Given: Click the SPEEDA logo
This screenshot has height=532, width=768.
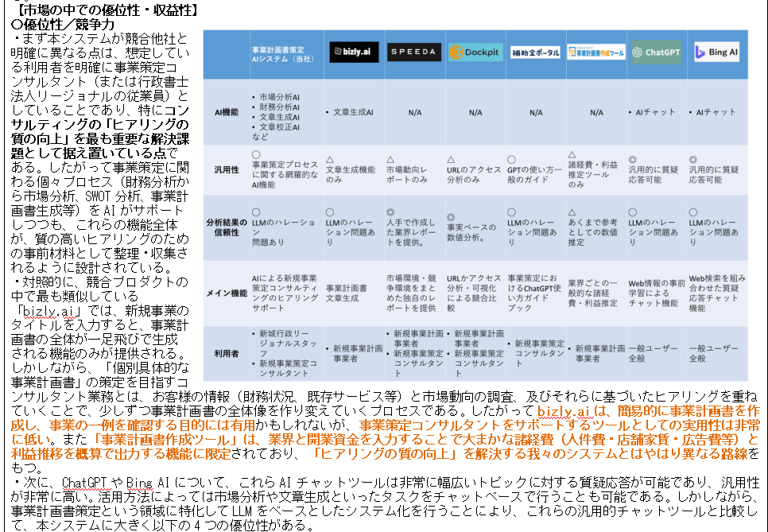Looking at the screenshot, I should (x=414, y=52).
